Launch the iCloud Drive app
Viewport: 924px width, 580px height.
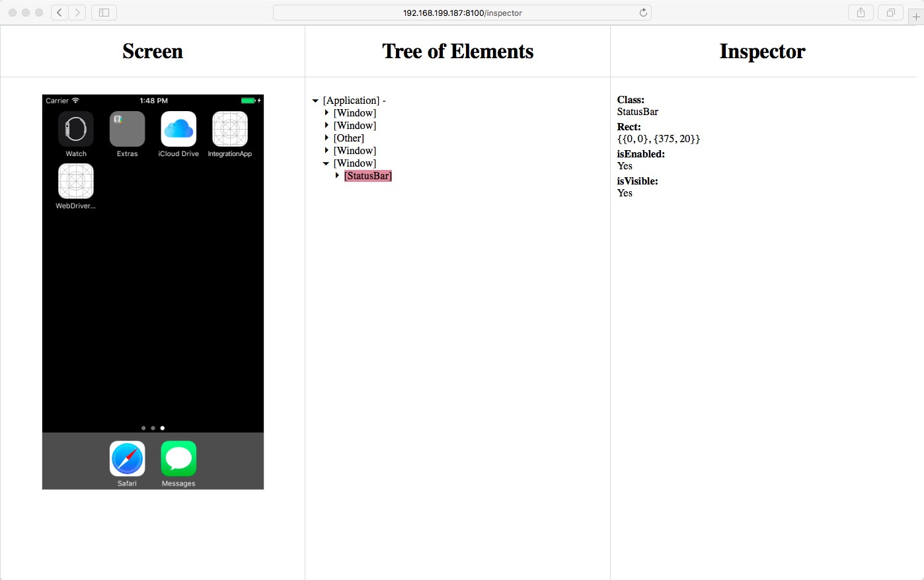pyautogui.click(x=178, y=129)
